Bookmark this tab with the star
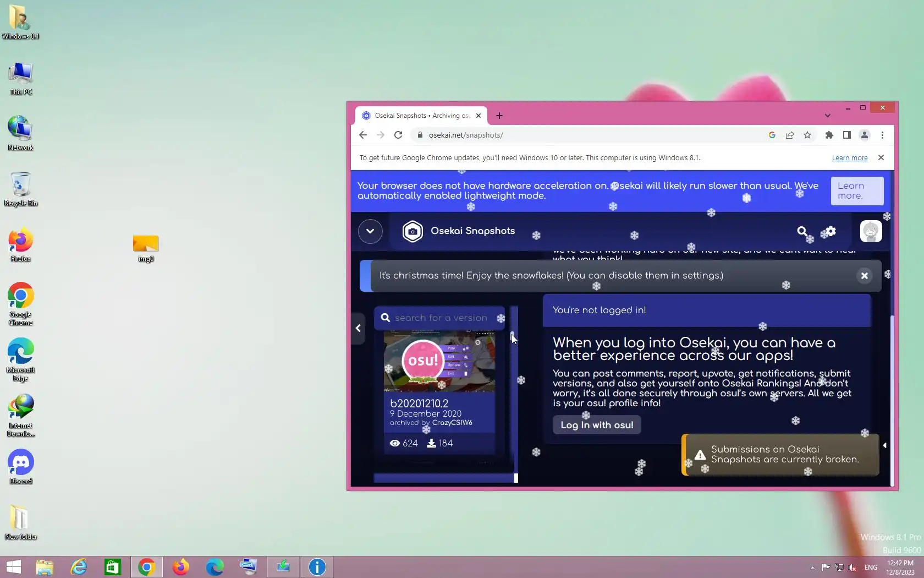Viewport: 924px width, 578px height. tap(807, 135)
